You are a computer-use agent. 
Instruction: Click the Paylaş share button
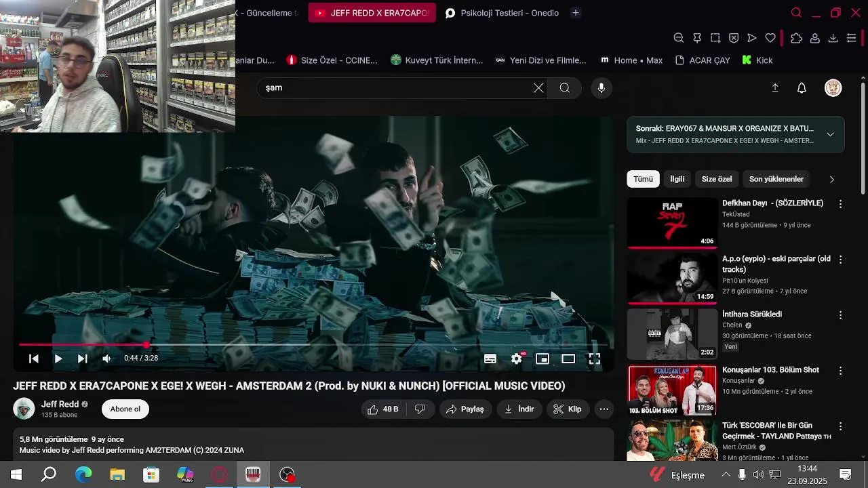point(465,409)
